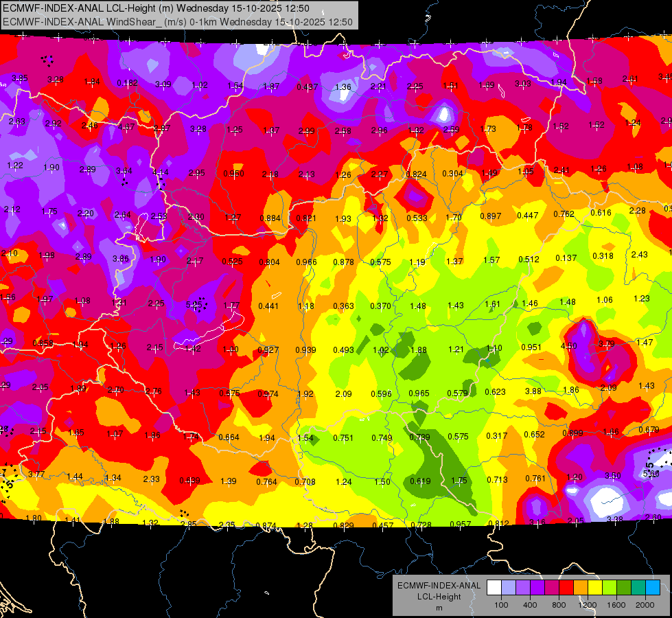Click the wind shear value "4.14"
The image size is (672, 618).
(161, 172)
